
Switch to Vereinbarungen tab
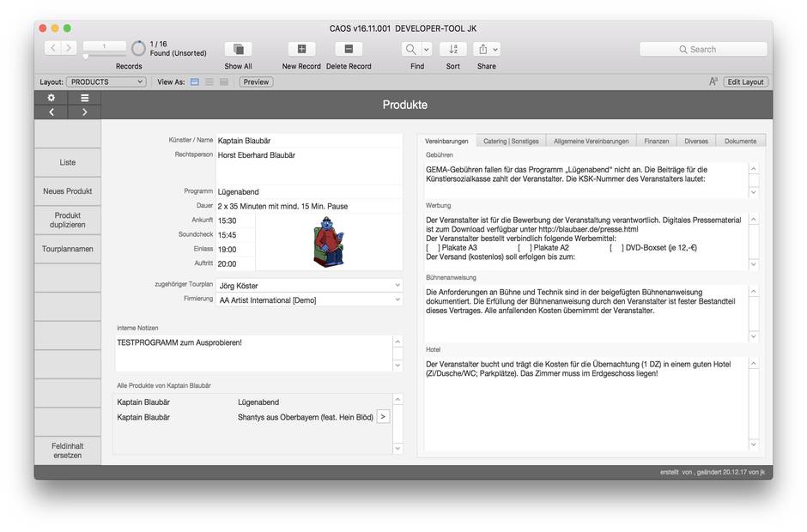[446, 141]
